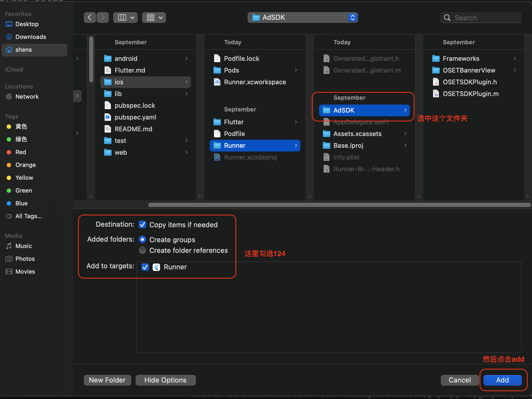
Task: Select Create folder references option
Action: tap(142, 250)
